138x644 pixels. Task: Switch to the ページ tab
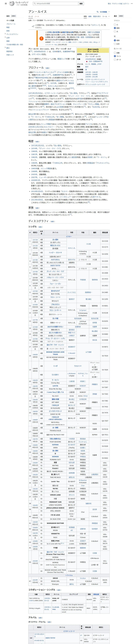click(x=30, y=17)
